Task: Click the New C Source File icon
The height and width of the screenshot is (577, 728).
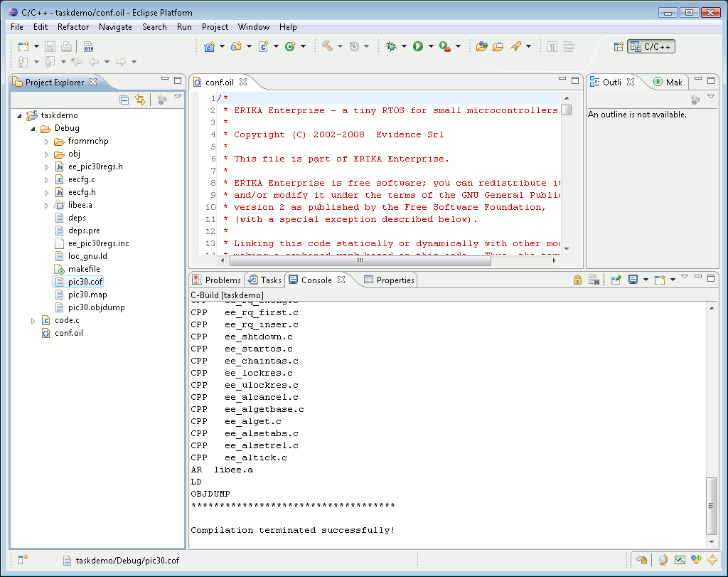Action: coord(263,46)
